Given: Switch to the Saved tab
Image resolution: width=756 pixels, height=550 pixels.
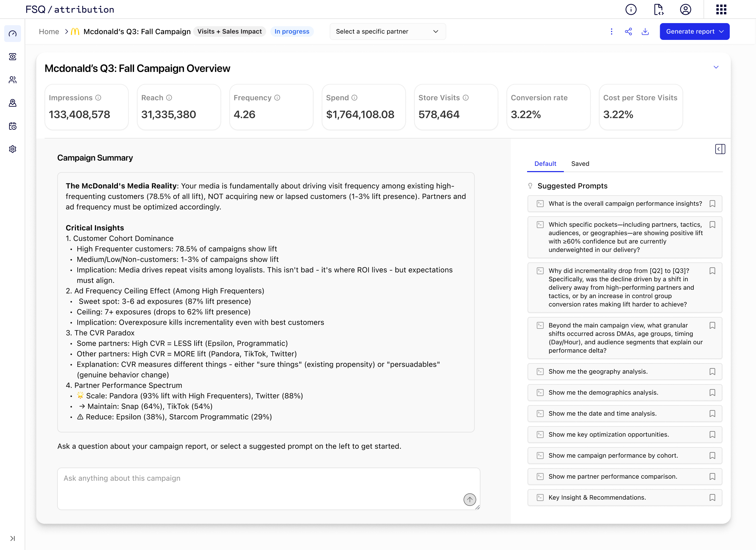Looking at the screenshot, I should pyautogui.click(x=580, y=164).
